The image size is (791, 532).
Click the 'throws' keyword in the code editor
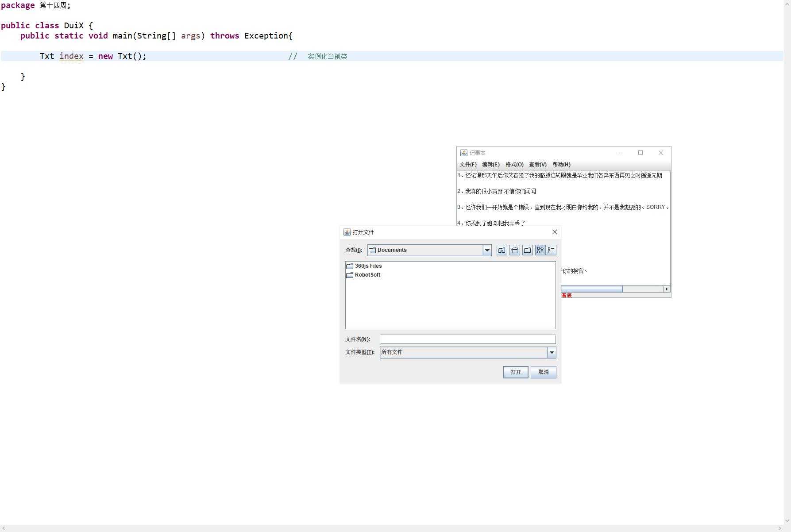[224, 36]
